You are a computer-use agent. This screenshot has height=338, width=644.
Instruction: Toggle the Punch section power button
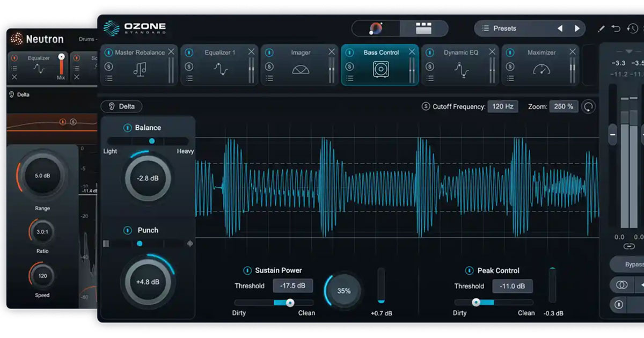[x=128, y=230]
